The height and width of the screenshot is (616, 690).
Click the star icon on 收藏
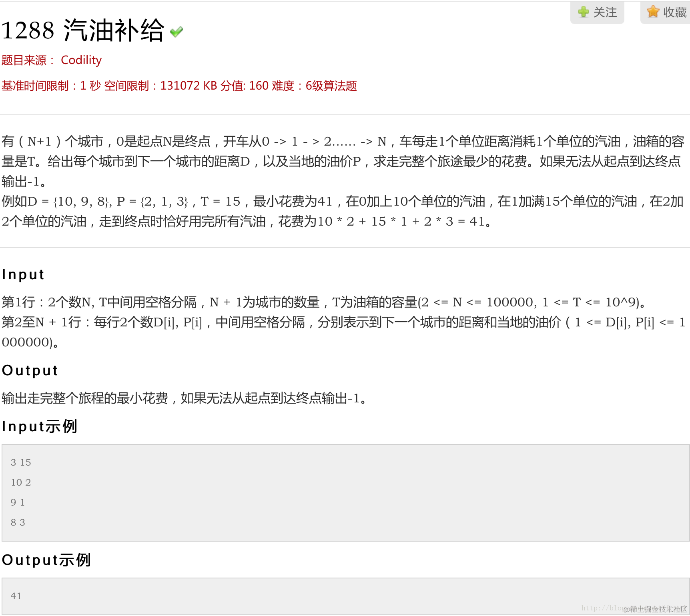point(653,12)
